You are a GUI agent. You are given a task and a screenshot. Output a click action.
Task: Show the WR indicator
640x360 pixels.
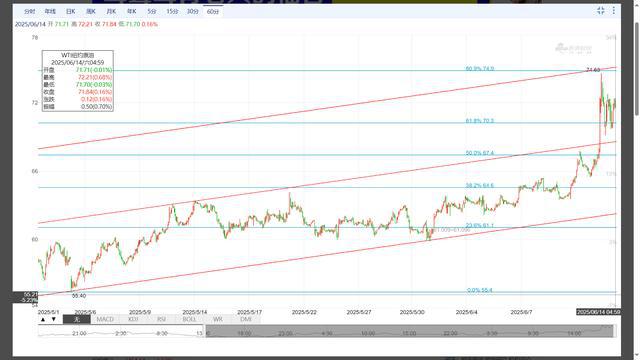(218, 319)
